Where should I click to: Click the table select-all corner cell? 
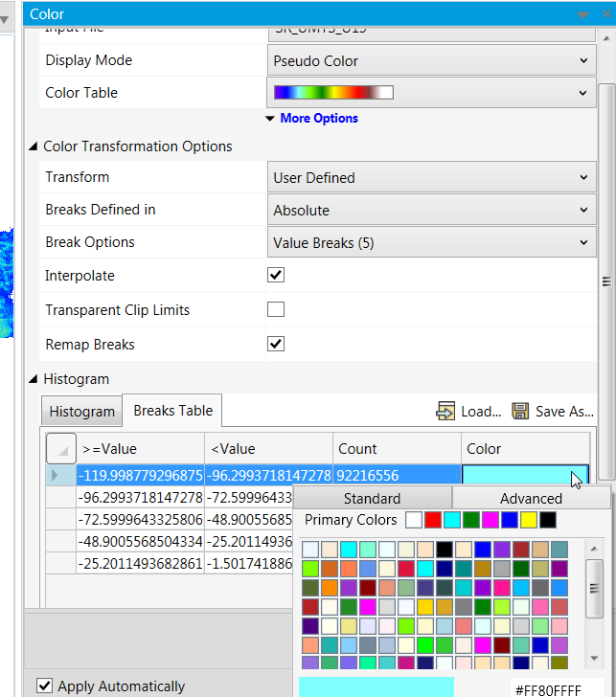tap(61, 448)
